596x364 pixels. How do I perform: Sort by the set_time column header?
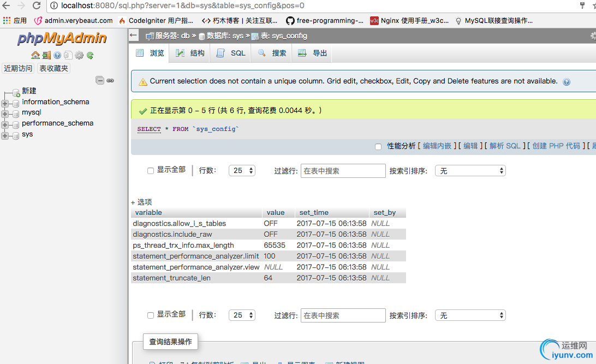[314, 213]
